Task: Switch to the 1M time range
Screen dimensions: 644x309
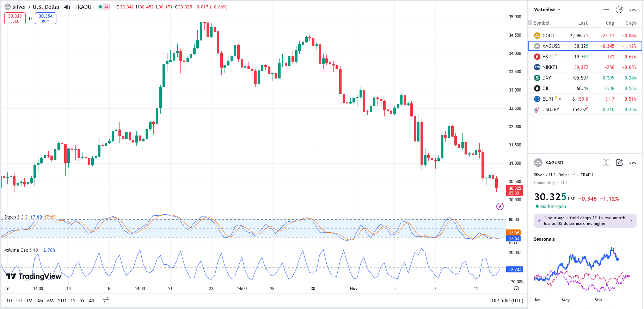Action: pos(29,301)
